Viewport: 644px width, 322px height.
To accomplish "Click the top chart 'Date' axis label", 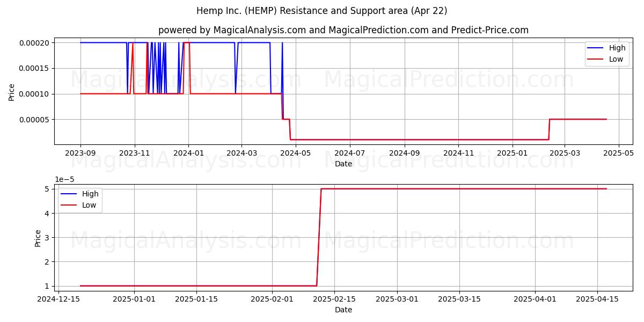I will [x=343, y=164].
